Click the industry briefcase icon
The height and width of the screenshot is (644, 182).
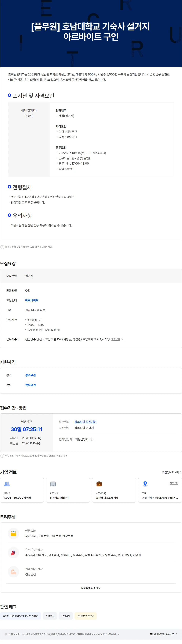[x=99, y=484]
